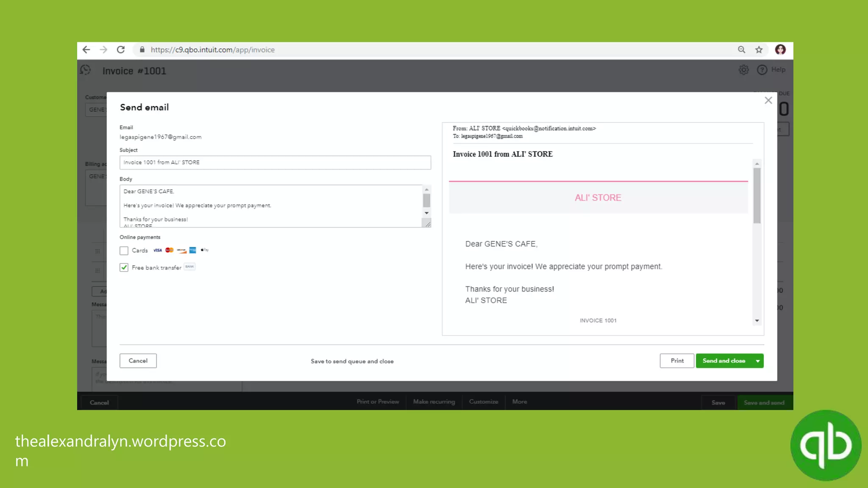Click Save to send queue and close

click(x=352, y=361)
